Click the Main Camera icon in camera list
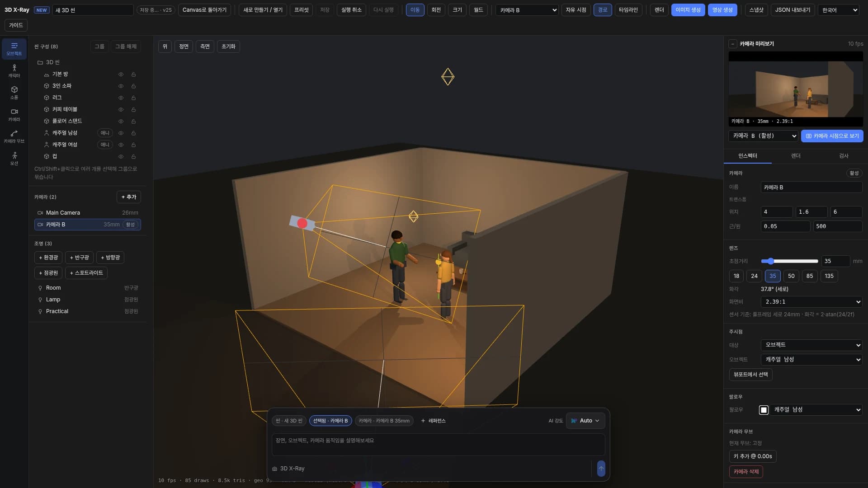Image resolution: width=868 pixels, height=488 pixels. point(40,213)
